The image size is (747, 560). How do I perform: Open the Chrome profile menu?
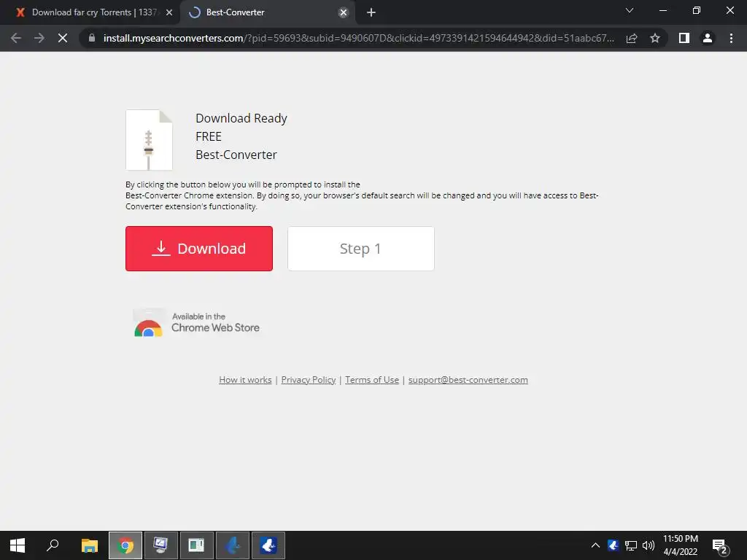[708, 38]
